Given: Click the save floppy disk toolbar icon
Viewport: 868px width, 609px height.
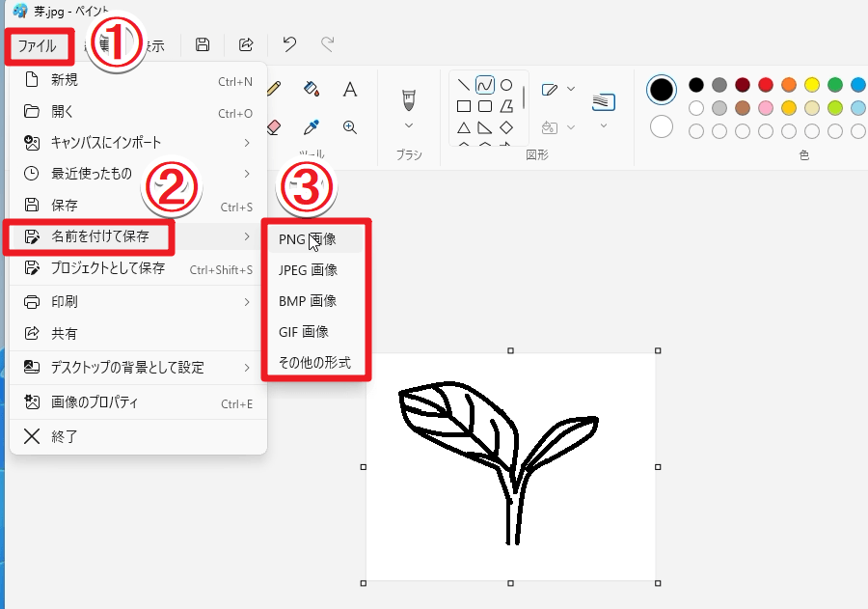Looking at the screenshot, I should (203, 45).
